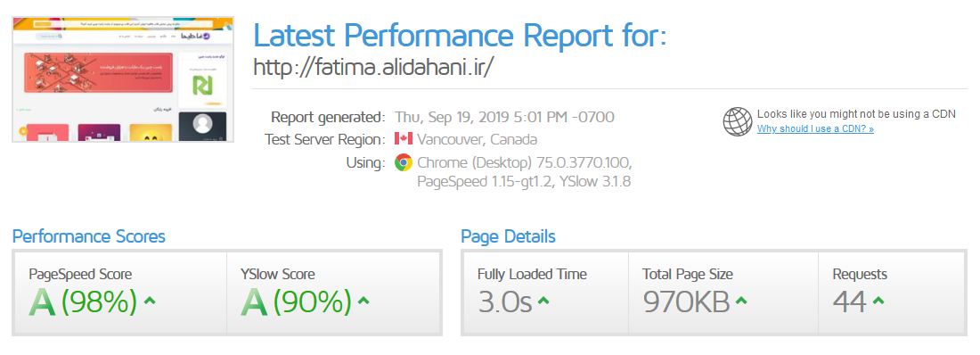Click the Canada flag icon

(404, 139)
